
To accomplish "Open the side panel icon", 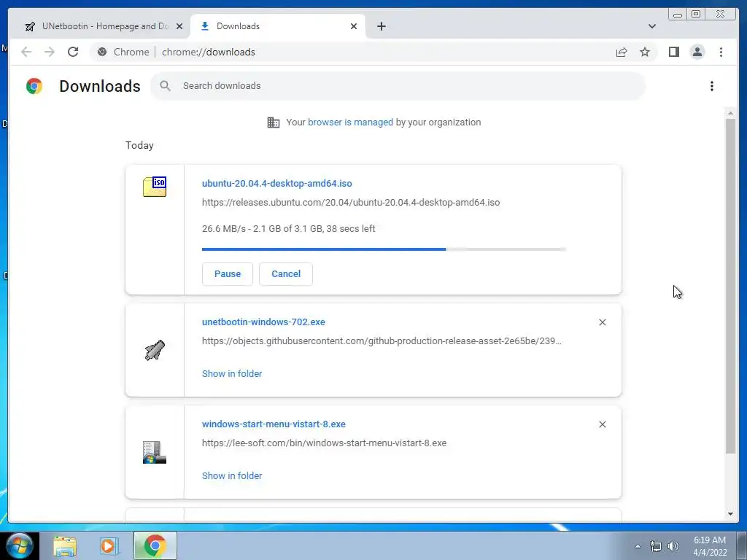I will 673,52.
